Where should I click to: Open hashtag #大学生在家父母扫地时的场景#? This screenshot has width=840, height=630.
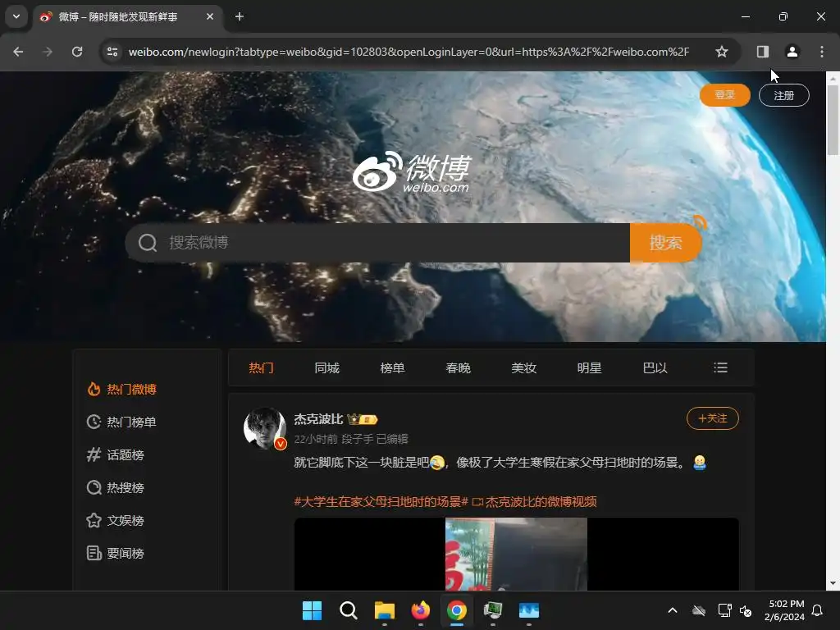[x=381, y=502]
